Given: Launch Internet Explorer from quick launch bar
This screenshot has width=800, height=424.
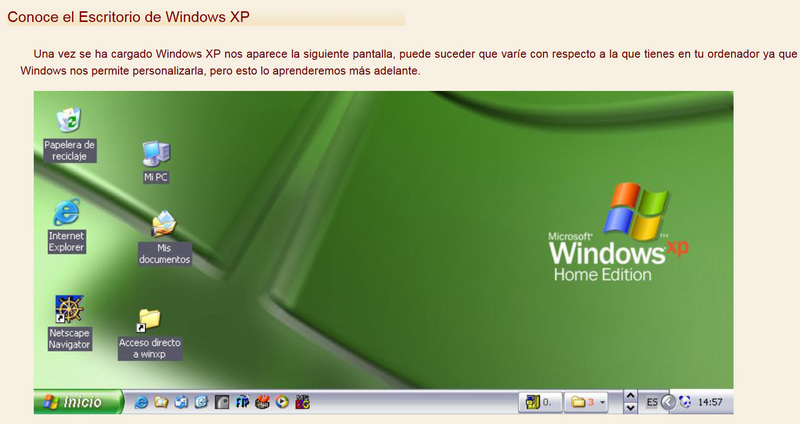Looking at the screenshot, I should [x=141, y=403].
